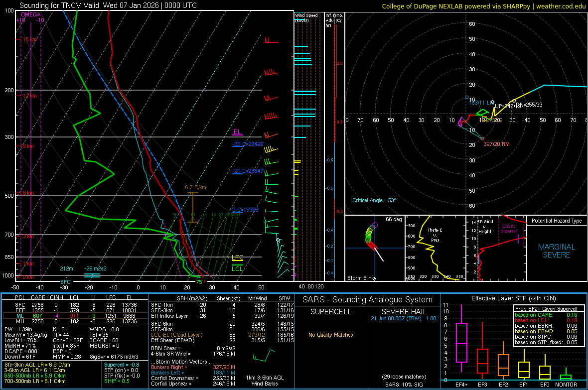The image size is (588, 390).
Task: Click the -20 C=23847' height label
Action: click(248, 171)
